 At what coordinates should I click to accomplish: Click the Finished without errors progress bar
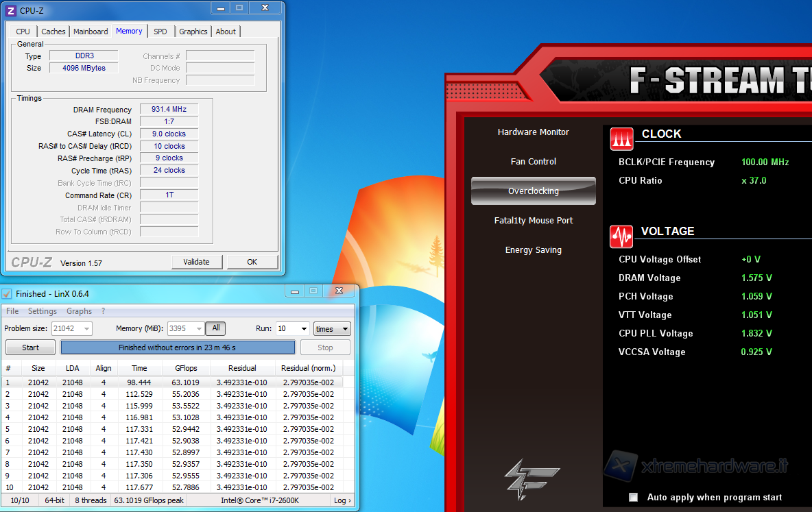178,348
